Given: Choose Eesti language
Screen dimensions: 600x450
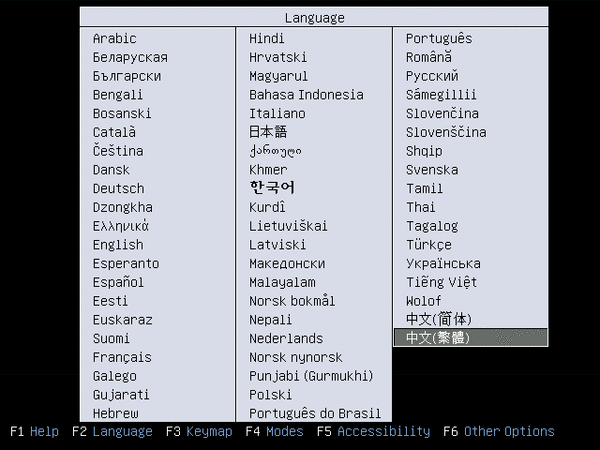Looking at the screenshot, I should coord(110,301).
